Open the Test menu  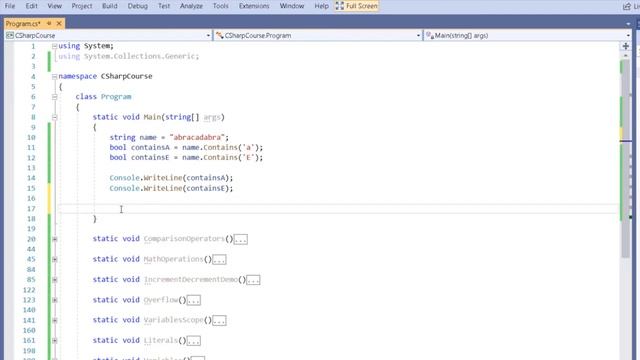(164, 6)
